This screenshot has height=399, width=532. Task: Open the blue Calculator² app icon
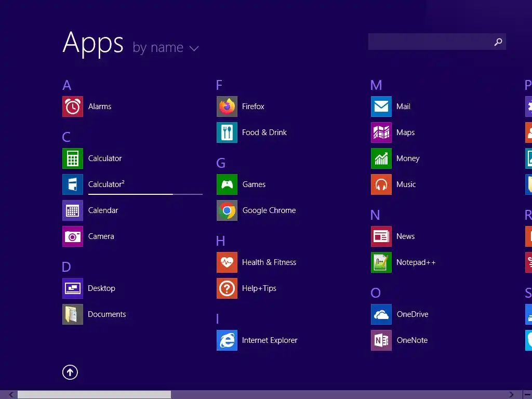pyautogui.click(x=73, y=184)
